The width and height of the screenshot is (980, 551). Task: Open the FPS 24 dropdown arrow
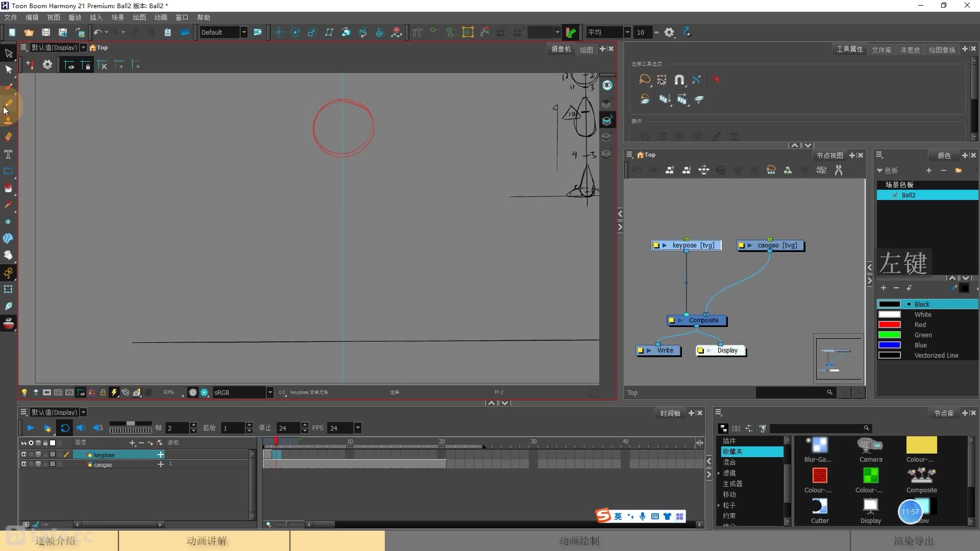(358, 428)
